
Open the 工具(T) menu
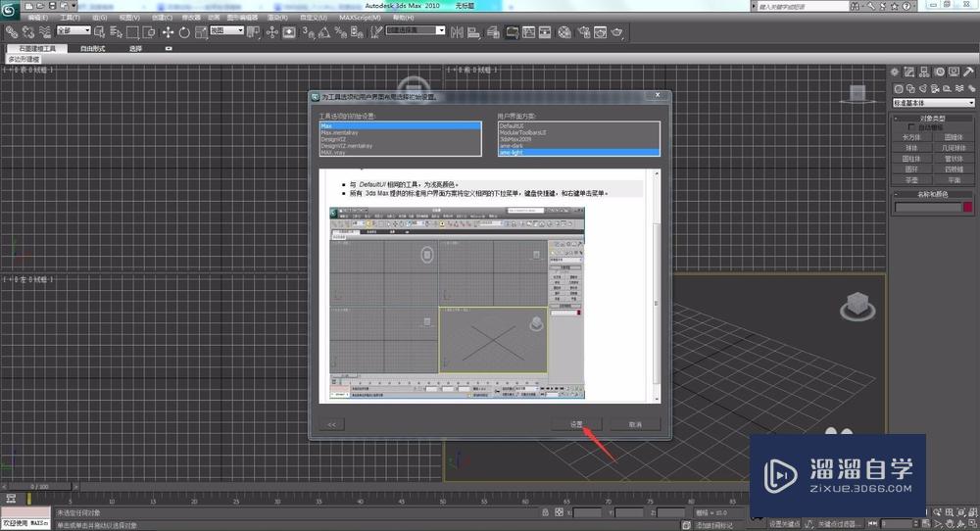(71, 18)
